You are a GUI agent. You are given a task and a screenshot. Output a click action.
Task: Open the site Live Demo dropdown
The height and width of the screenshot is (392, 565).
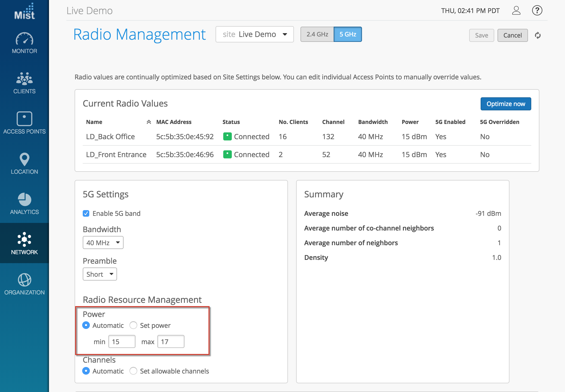click(x=254, y=34)
